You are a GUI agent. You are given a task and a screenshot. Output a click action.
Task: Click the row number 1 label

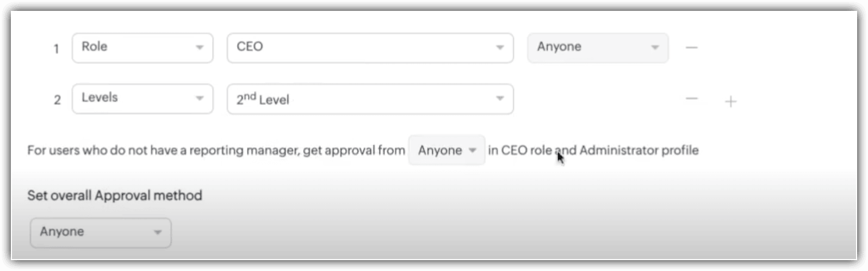click(56, 50)
